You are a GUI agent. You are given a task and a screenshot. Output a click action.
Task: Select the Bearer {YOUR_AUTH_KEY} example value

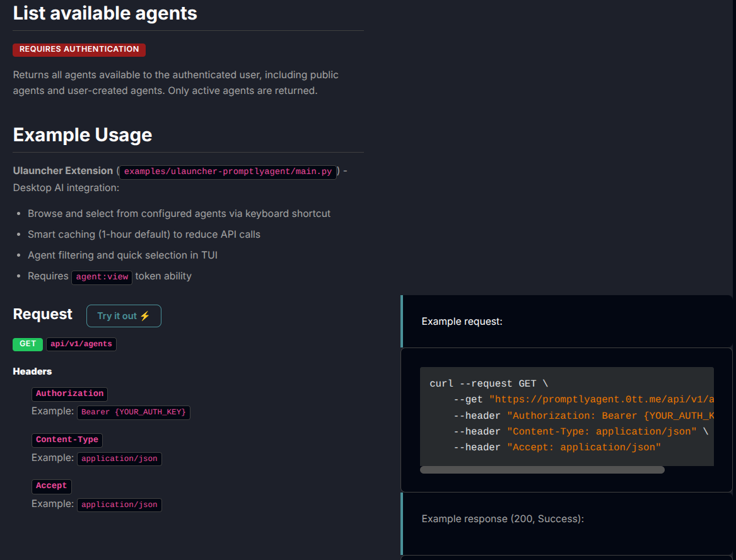133,412
